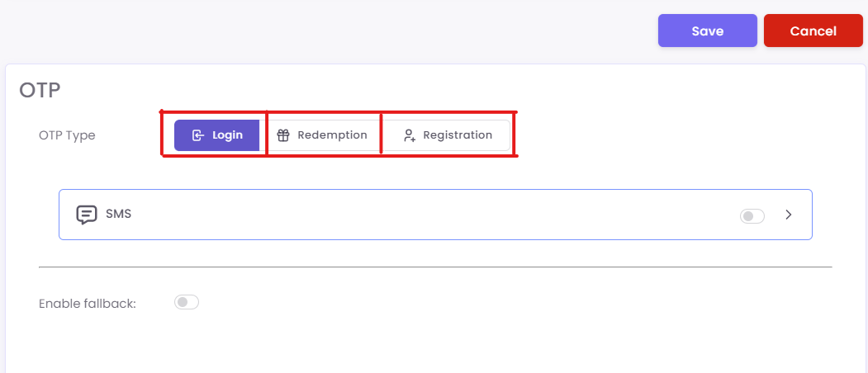Click the OTP Type field label
This screenshot has height=373, width=868.
[x=67, y=135]
